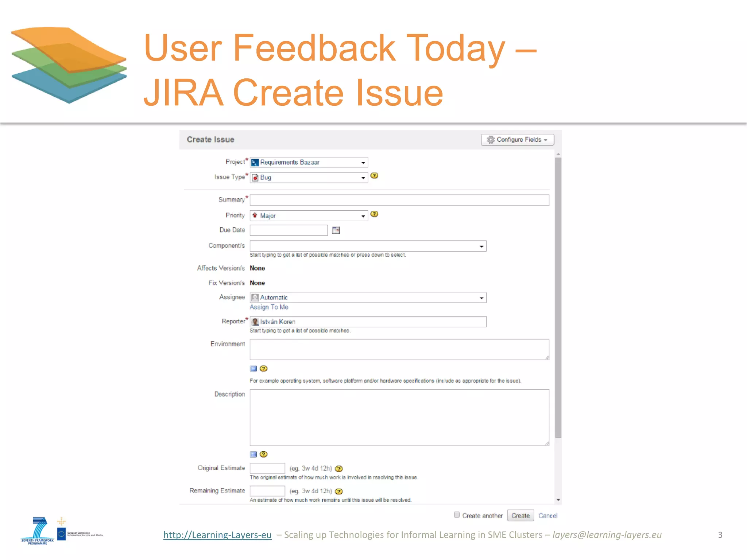Expand the Priority dropdown showing Major

(x=309, y=216)
